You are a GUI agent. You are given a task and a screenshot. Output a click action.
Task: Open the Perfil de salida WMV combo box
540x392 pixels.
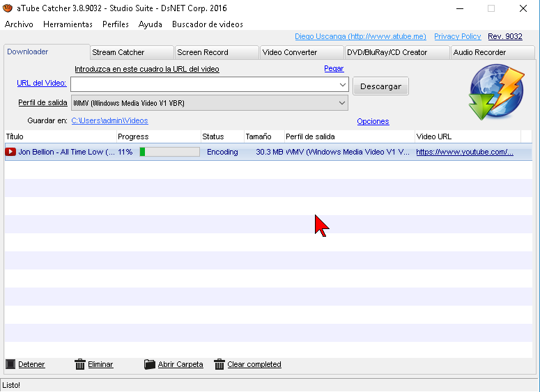[x=210, y=103]
